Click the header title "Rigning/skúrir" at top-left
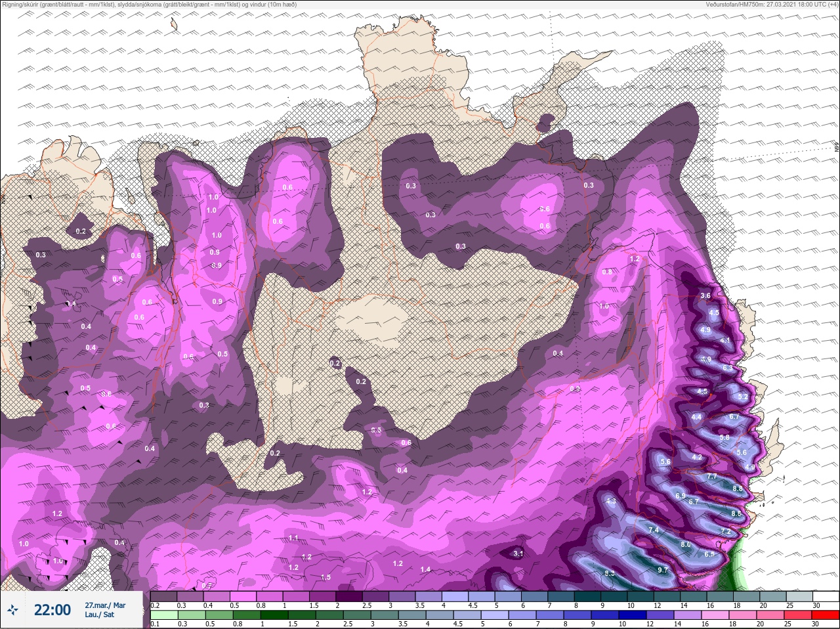 tap(24, 4)
